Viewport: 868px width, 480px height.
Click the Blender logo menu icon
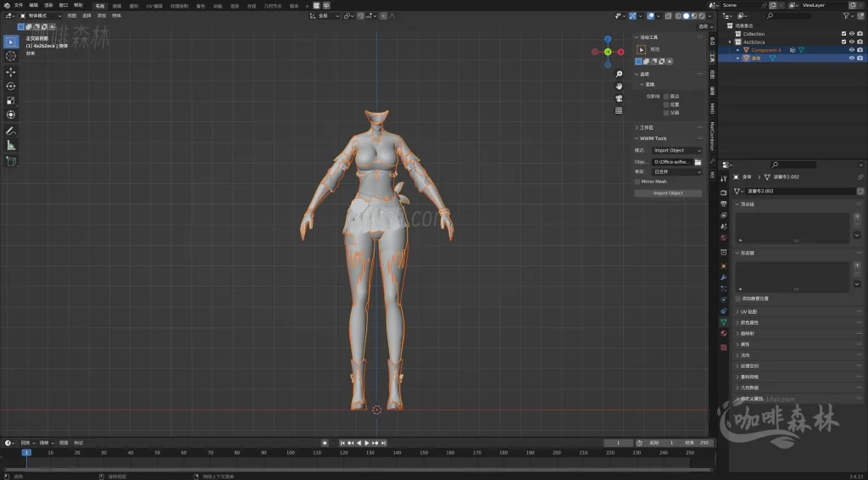pyautogui.click(x=7, y=5)
